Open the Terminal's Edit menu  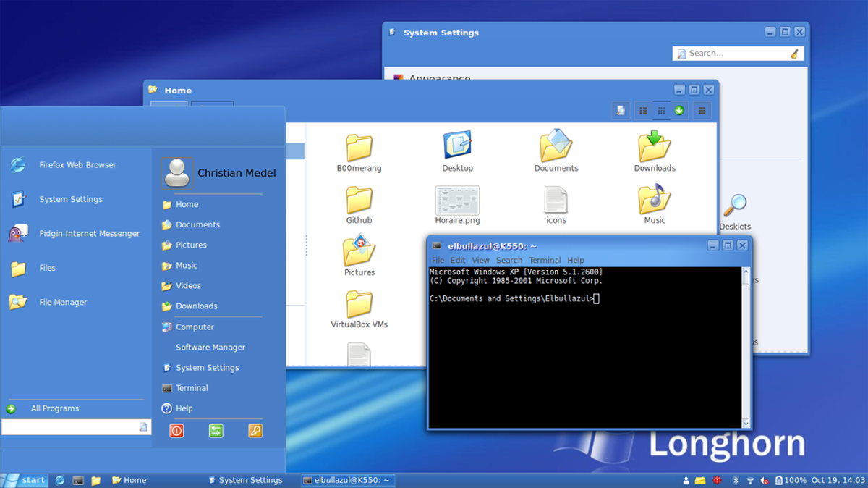tap(458, 260)
